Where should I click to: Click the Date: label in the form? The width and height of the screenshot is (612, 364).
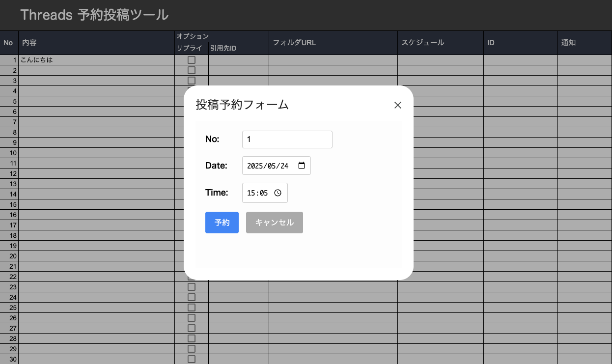(x=216, y=166)
